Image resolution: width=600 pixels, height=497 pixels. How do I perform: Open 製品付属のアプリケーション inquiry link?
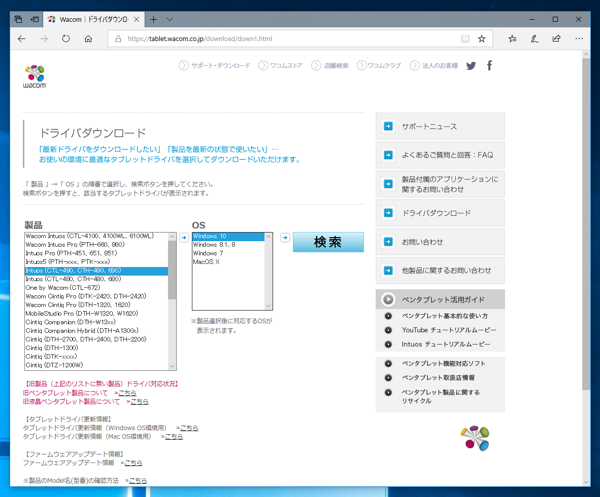(440, 184)
